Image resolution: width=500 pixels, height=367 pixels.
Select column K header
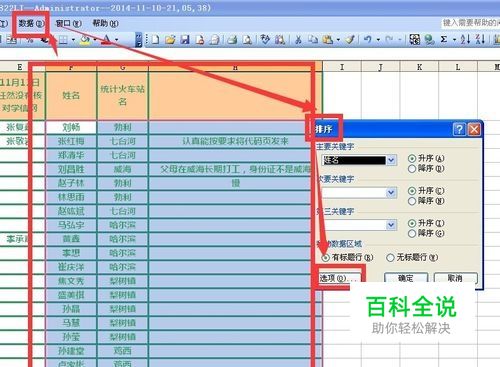tap(419, 67)
